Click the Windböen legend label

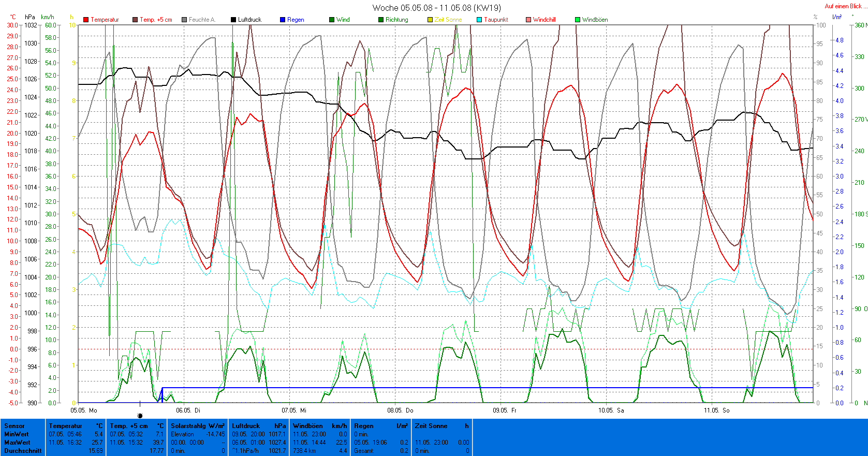(x=595, y=20)
